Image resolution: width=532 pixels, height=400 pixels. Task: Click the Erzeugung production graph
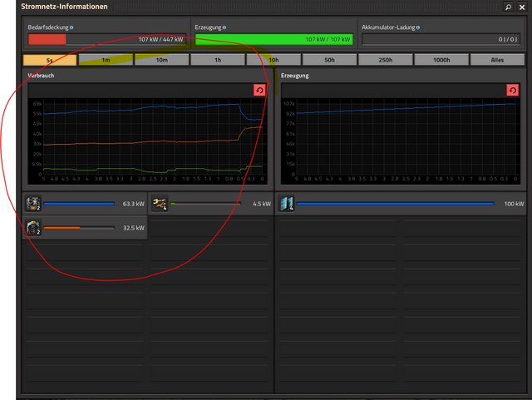pos(401,141)
